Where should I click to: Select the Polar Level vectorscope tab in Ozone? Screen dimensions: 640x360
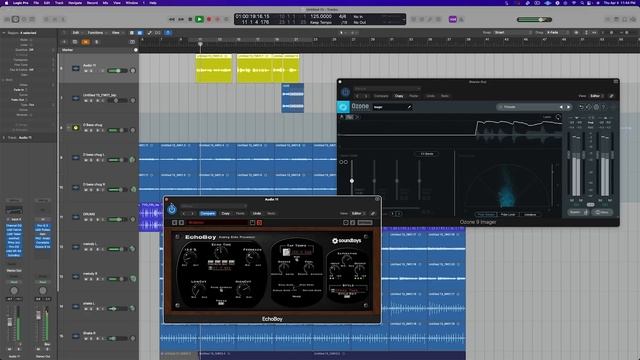[508, 214]
